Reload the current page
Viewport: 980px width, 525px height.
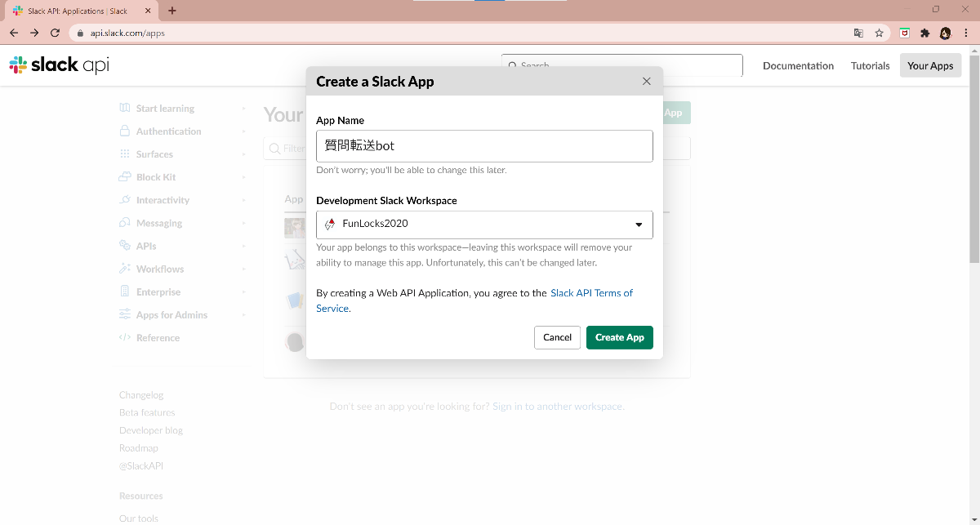55,33
